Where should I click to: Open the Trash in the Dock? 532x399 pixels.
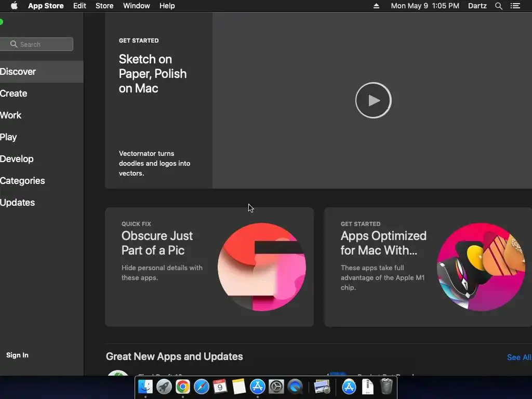[386, 387]
